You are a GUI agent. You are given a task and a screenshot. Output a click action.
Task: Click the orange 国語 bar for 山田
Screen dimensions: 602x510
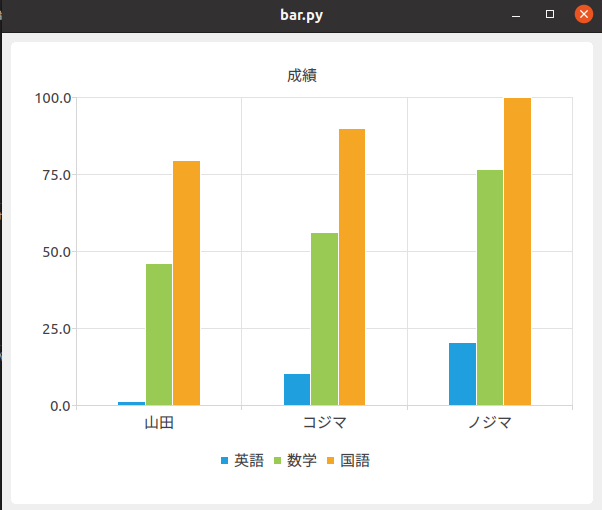tap(187, 283)
